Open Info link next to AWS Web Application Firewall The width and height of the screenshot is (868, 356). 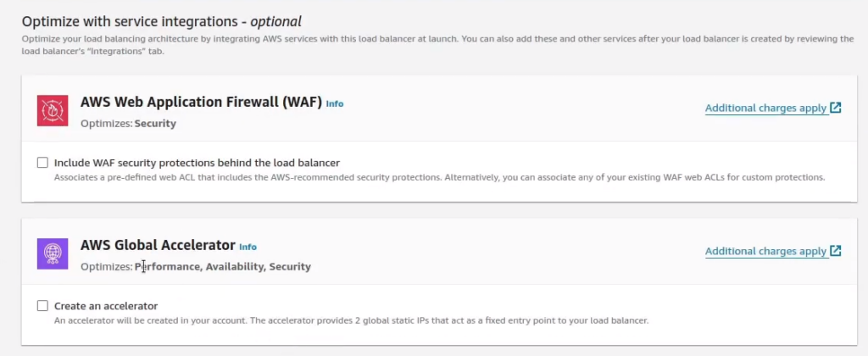click(x=334, y=103)
